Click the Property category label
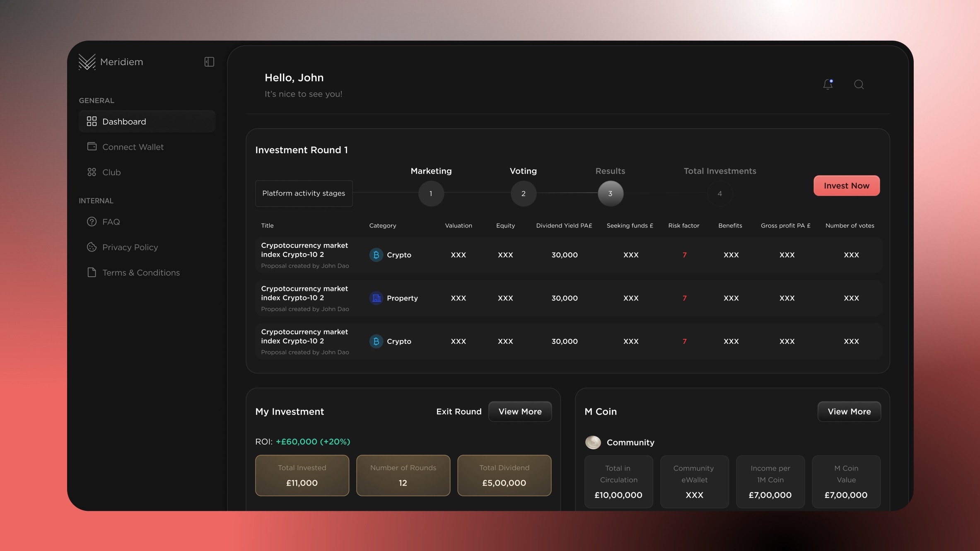The height and width of the screenshot is (551, 980). [402, 298]
